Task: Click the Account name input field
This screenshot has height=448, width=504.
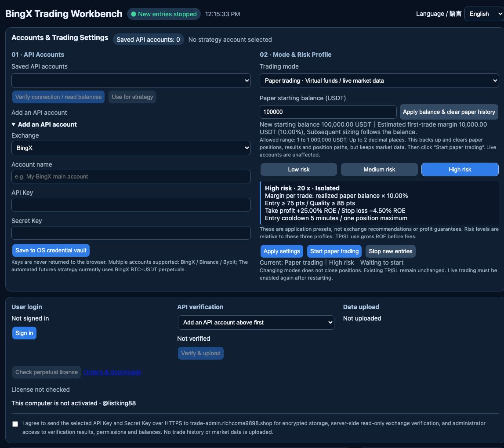Action: pyautogui.click(x=131, y=177)
